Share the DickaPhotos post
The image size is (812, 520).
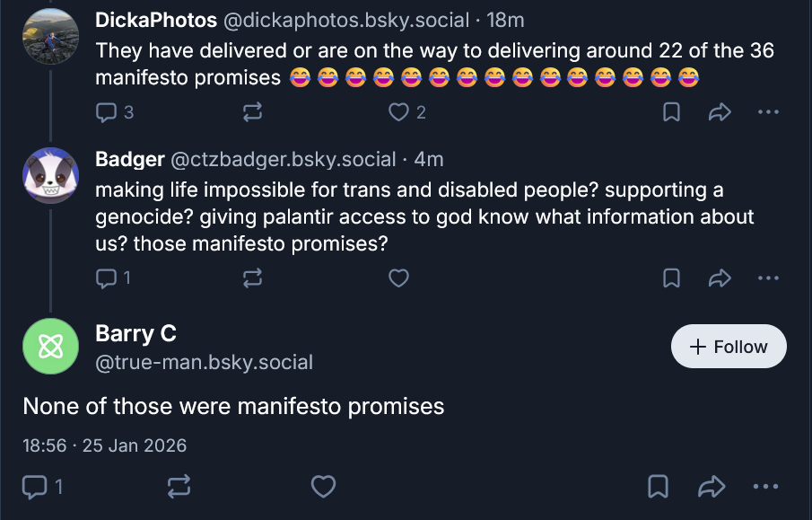click(x=720, y=112)
